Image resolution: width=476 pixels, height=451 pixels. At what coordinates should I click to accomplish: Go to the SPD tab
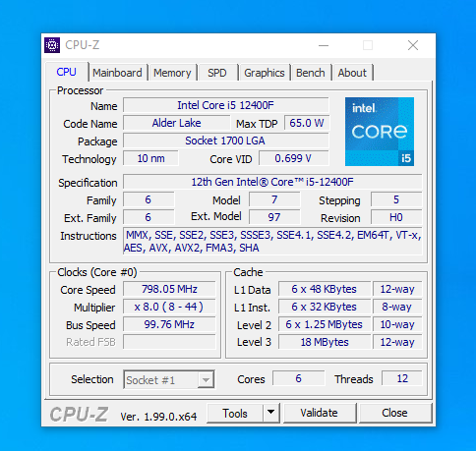click(217, 73)
